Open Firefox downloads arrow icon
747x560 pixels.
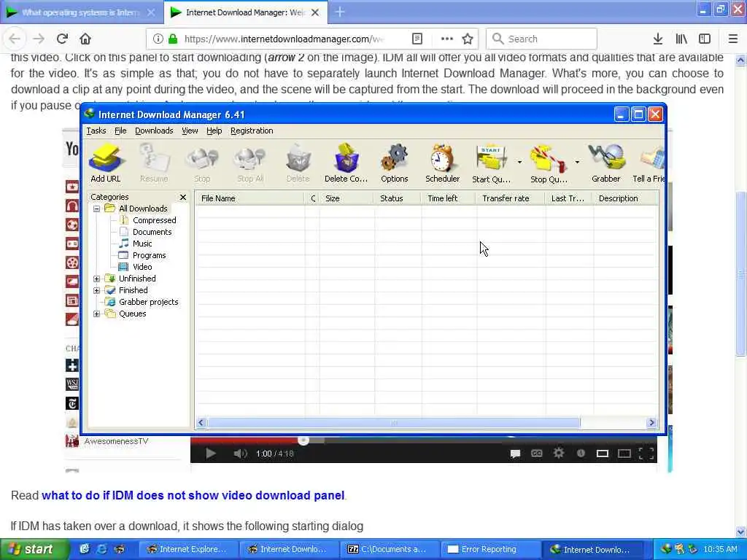coord(658,39)
